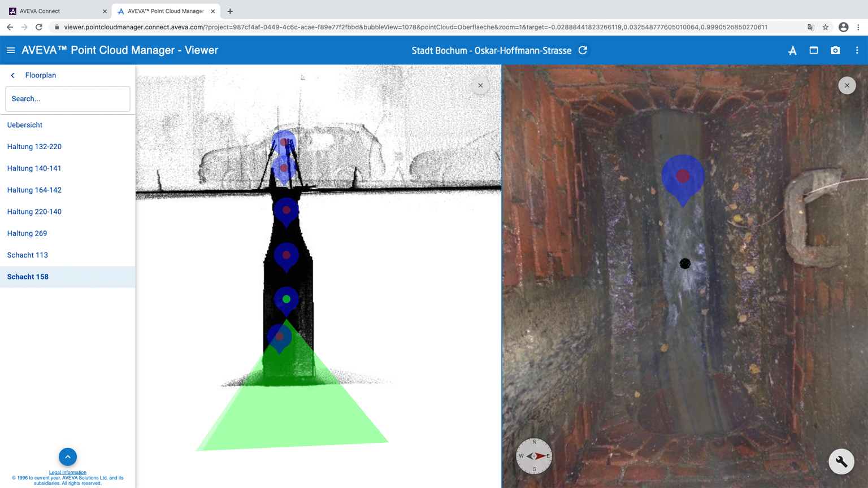Take a snapshot with camera icon
Viewport: 868px width, 488px height.
pos(835,50)
